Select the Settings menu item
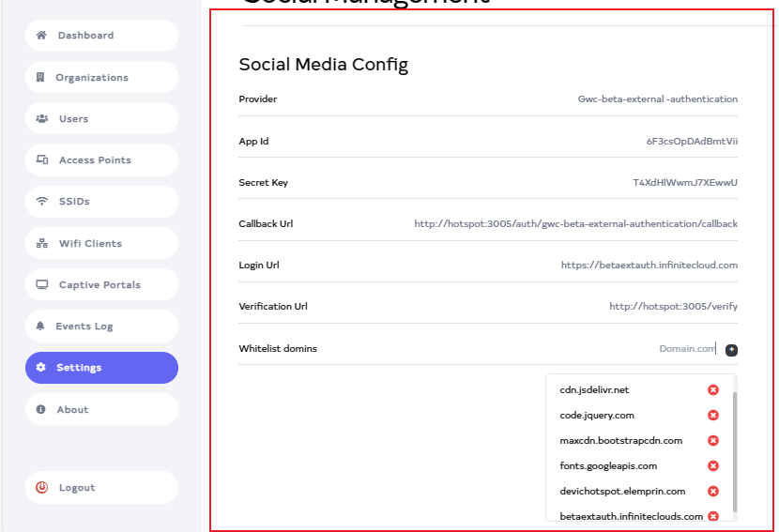779x532 pixels. [101, 368]
